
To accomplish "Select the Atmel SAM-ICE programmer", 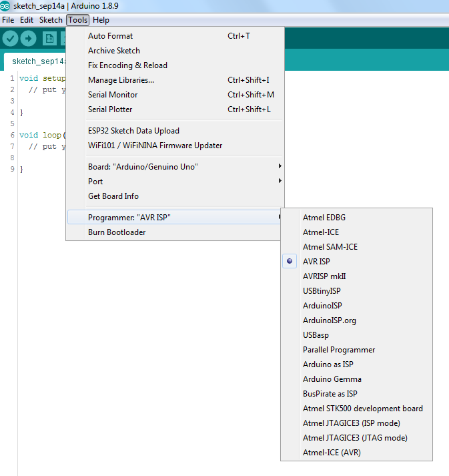I will coord(356,247).
